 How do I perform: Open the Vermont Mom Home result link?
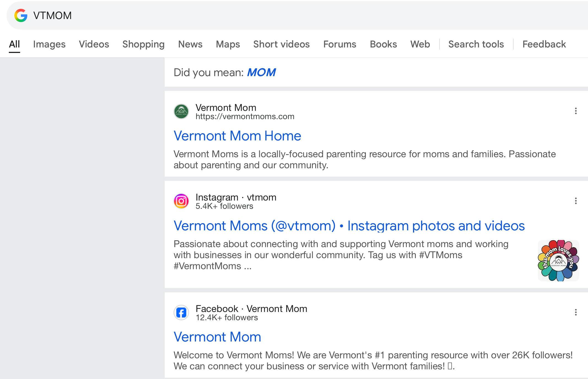tap(237, 136)
